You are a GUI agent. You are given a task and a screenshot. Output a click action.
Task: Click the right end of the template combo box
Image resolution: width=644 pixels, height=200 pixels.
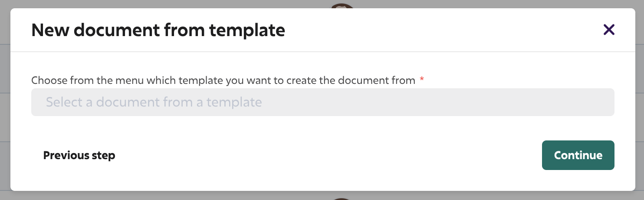601,102
